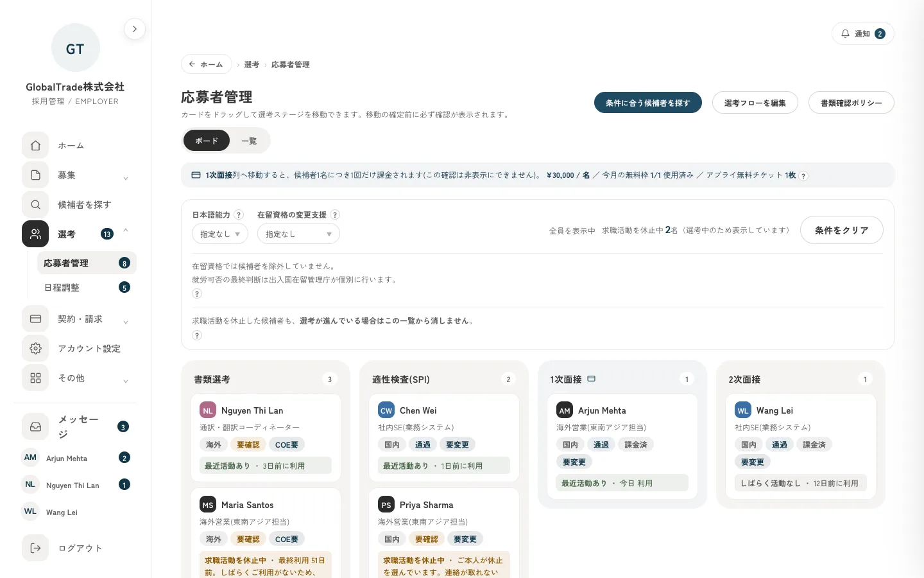Open 応募者管理 in sidebar submenu
This screenshot has height=578, width=924.
click(87, 263)
